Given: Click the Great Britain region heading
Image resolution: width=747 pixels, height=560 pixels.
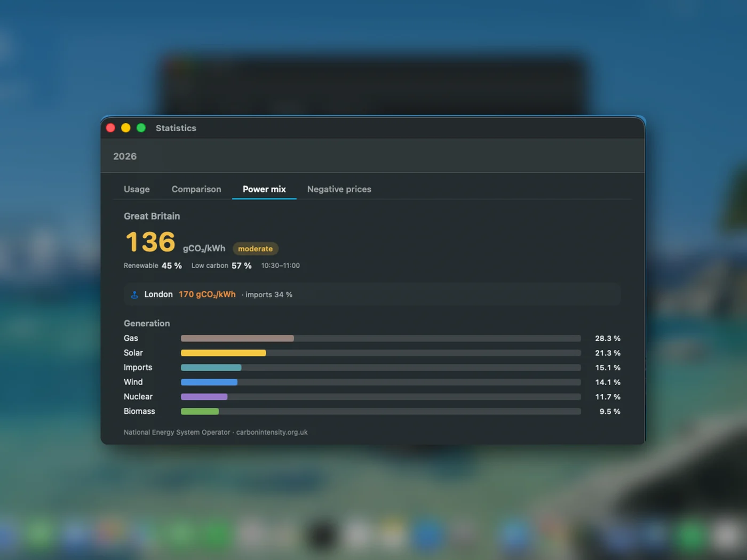Looking at the screenshot, I should coord(152,216).
